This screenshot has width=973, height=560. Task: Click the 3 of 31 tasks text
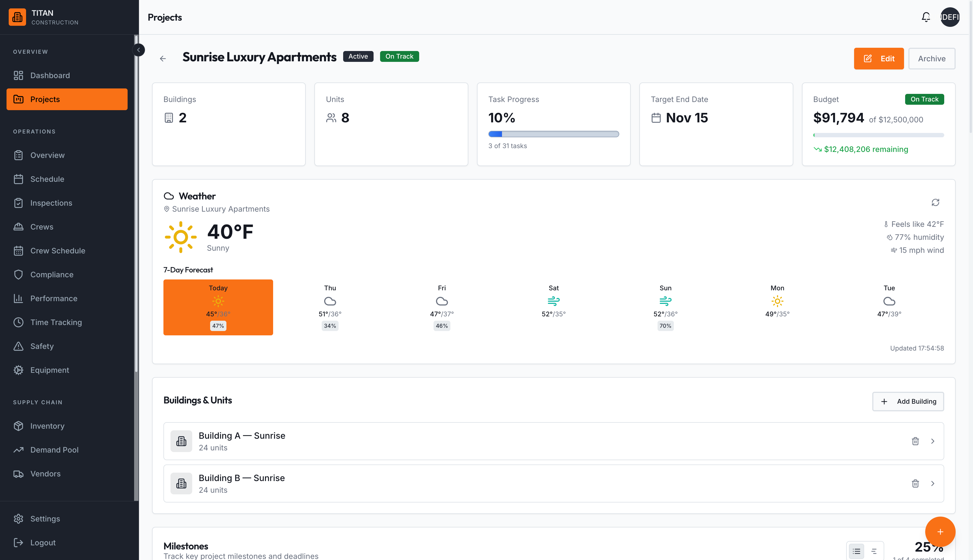(x=507, y=146)
